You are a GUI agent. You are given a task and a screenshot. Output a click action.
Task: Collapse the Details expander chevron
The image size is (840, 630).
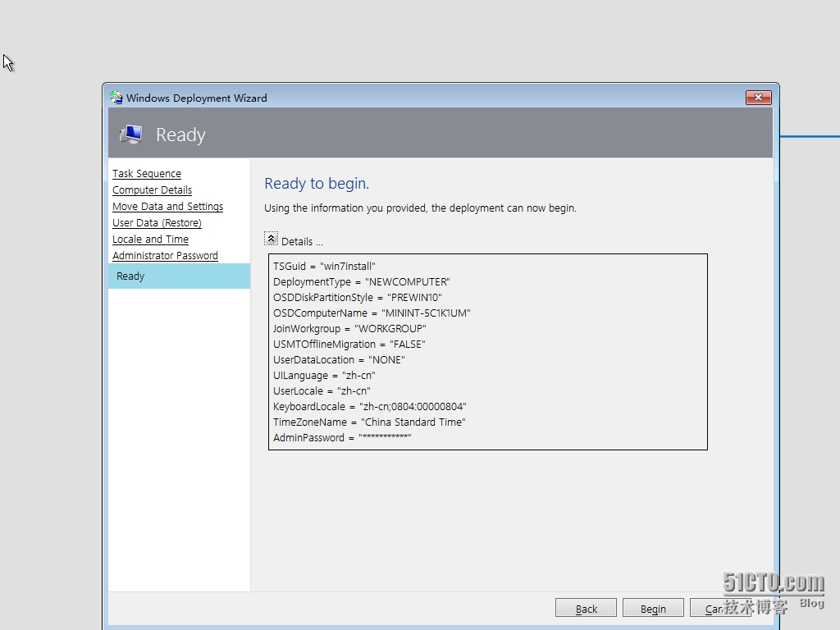(271, 239)
